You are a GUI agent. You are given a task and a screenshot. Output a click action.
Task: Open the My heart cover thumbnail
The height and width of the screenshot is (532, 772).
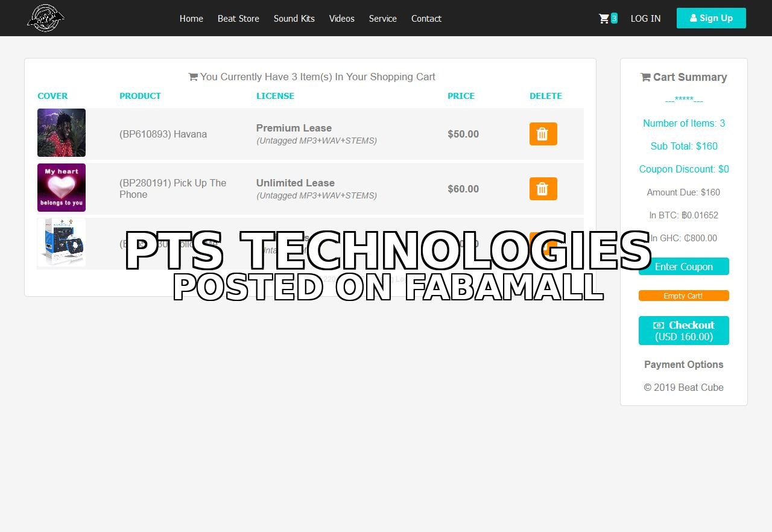62,188
